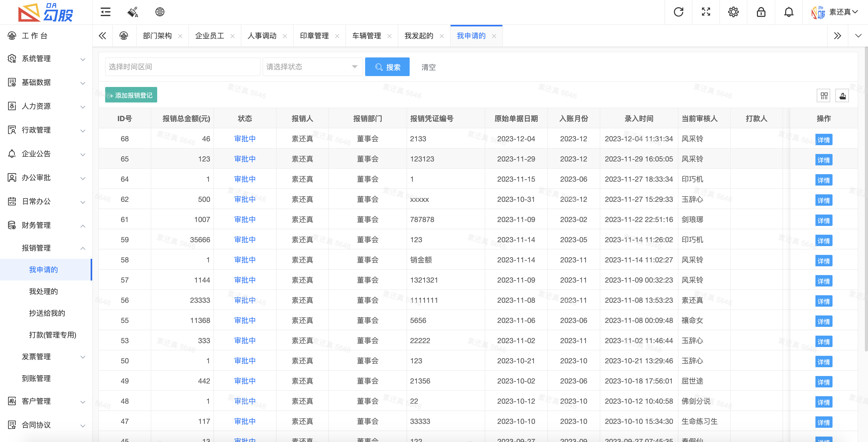Open the settings gear icon

(x=733, y=12)
